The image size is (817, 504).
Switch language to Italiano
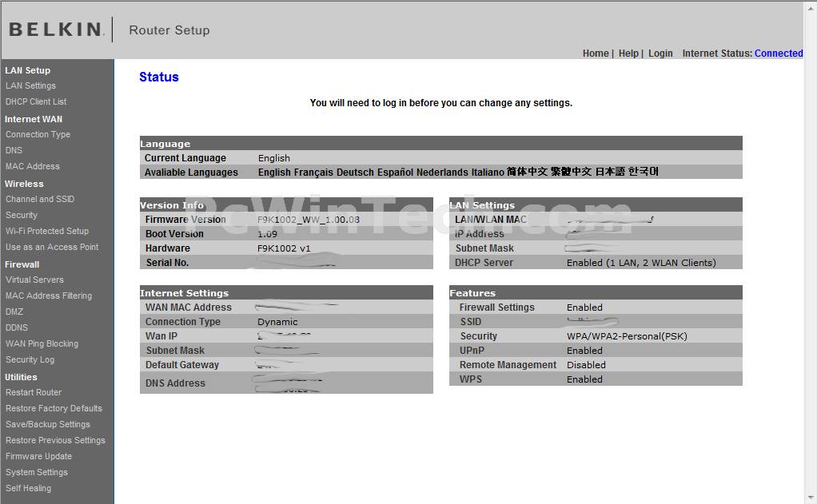[488, 173]
